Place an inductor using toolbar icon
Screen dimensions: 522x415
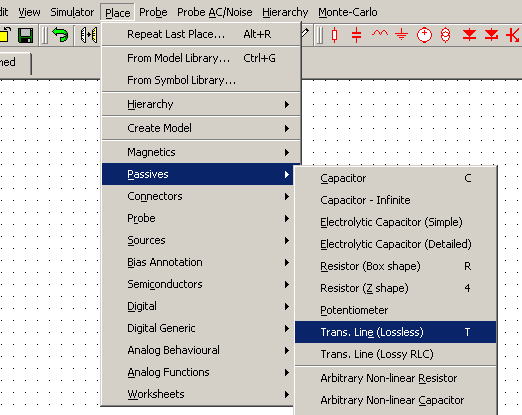[x=380, y=34]
